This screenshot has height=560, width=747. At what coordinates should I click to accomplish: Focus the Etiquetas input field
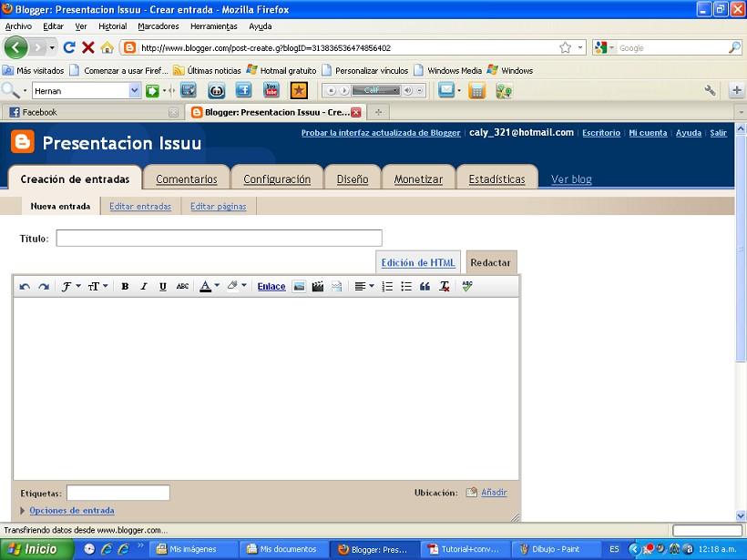pyautogui.click(x=118, y=493)
